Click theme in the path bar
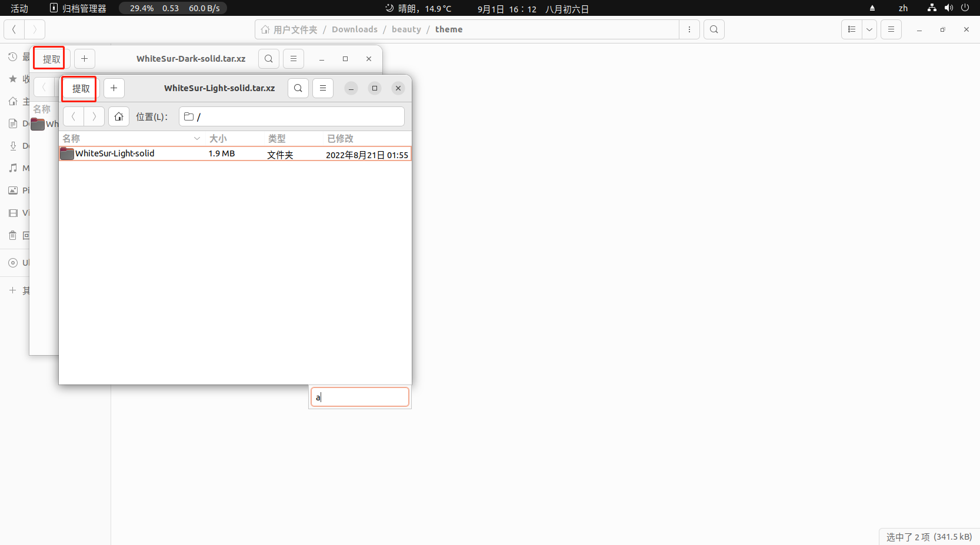 449,29
